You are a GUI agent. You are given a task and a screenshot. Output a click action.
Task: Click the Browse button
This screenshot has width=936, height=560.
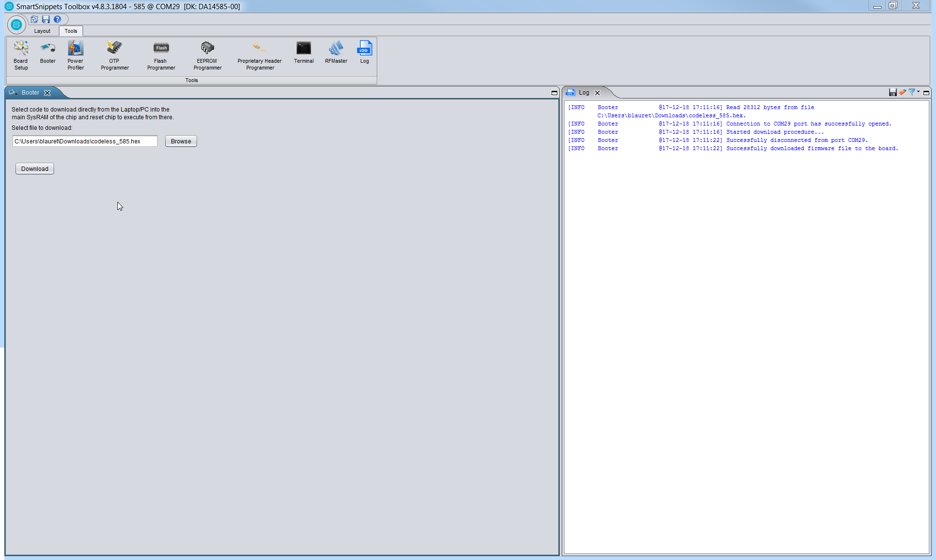181,141
